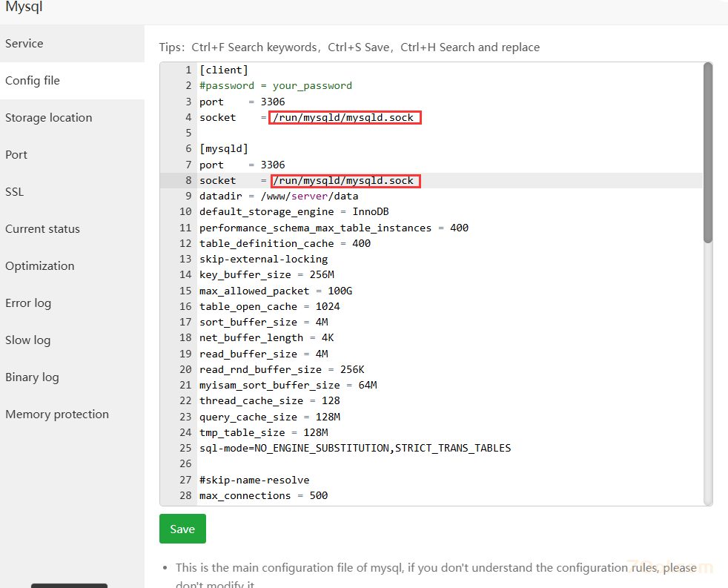The width and height of the screenshot is (728, 588).
Task: Click table_definition_cache = 400 line
Action: [x=285, y=244]
